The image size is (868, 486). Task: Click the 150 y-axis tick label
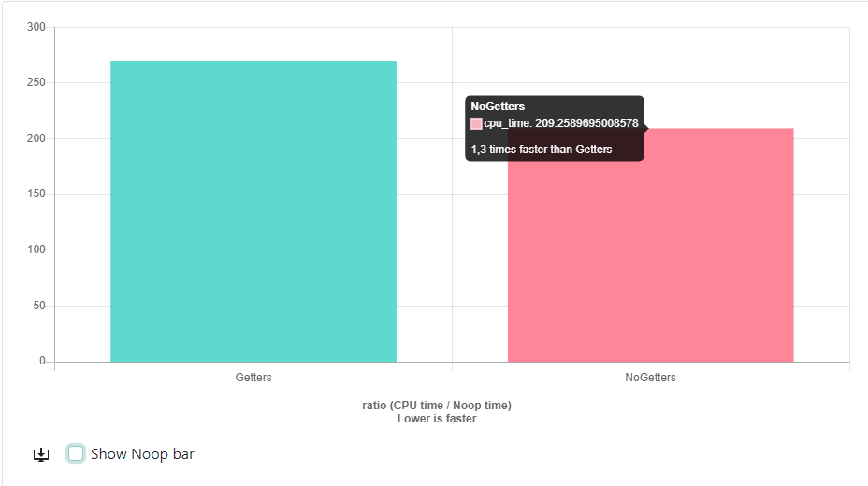pyautogui.click(x=36, y=194)
